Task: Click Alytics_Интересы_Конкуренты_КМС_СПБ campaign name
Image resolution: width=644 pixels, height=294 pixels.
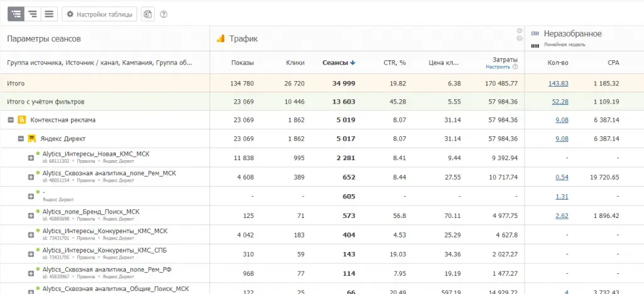Action: tap(105, 250)
